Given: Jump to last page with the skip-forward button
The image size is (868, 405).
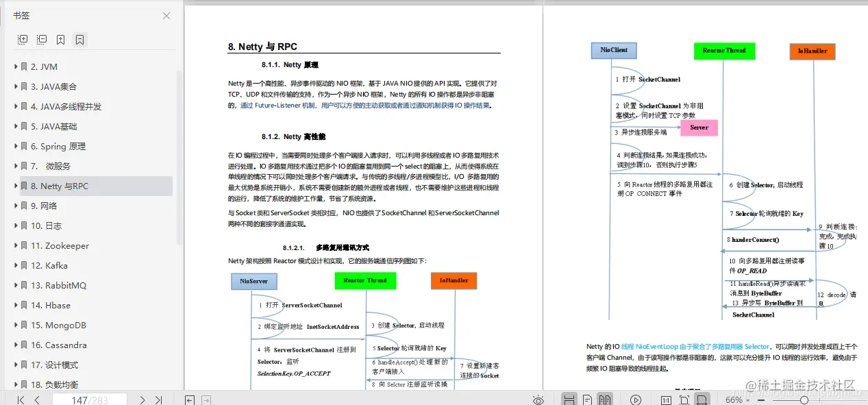Looking at the screenshot, I should pos(158,400).
